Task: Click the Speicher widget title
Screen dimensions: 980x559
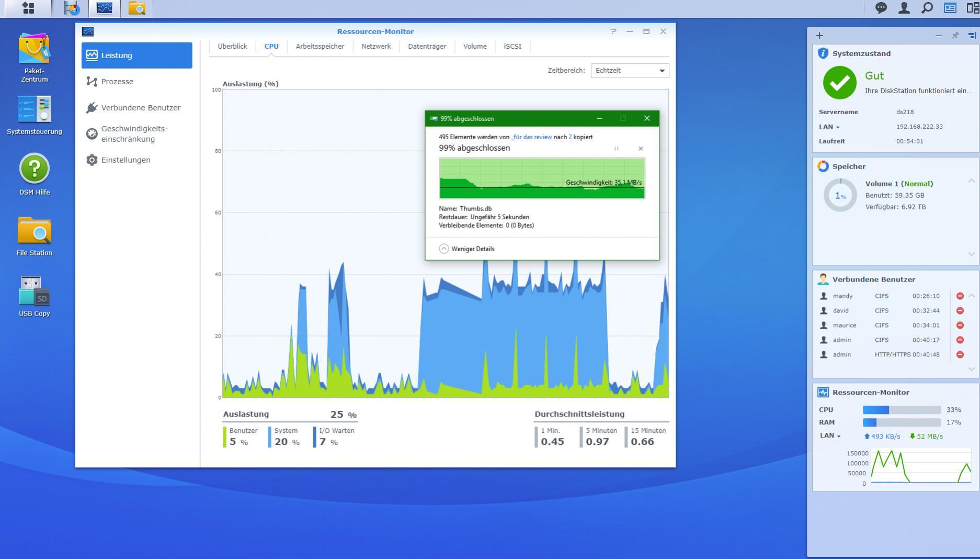Action: click(849, 166)
